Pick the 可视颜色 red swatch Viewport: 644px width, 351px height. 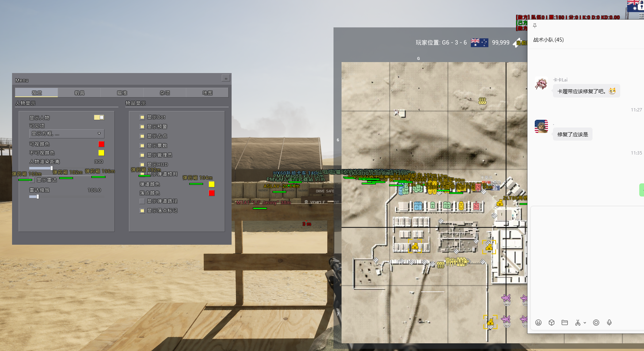click(x=101, y=144)
